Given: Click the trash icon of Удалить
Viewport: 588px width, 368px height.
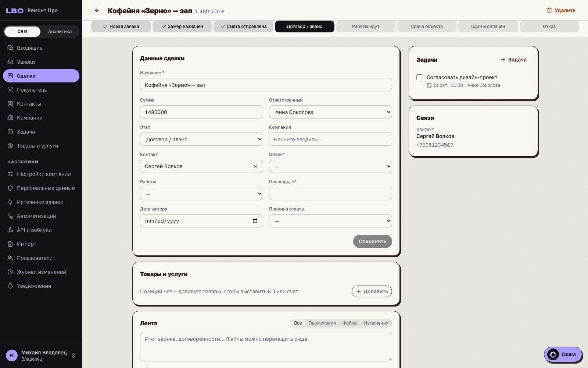Looking at the screenshot, I should pyautogui.click(x=549, y=10).
